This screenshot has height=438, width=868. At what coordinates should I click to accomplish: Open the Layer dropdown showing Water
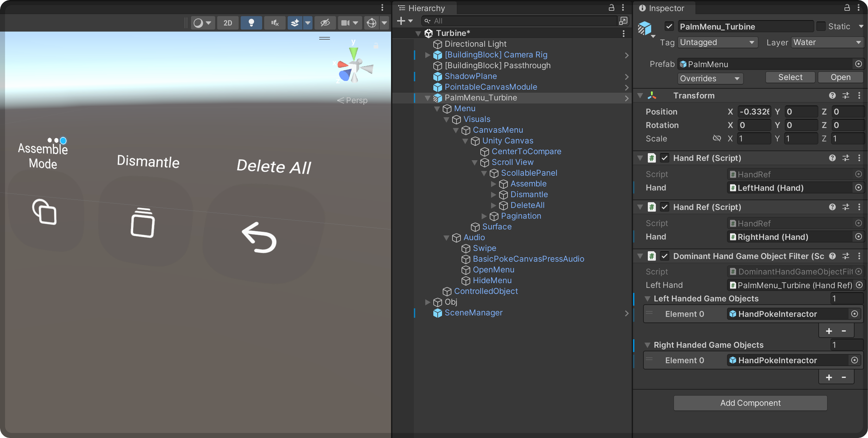click(827, 42)
